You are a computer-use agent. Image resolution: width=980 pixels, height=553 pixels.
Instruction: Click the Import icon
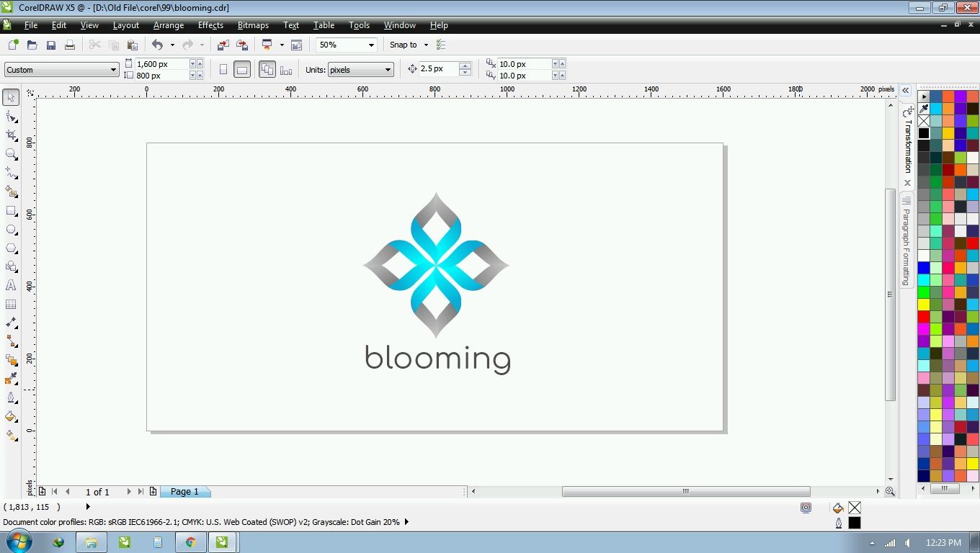coord(223,45)
